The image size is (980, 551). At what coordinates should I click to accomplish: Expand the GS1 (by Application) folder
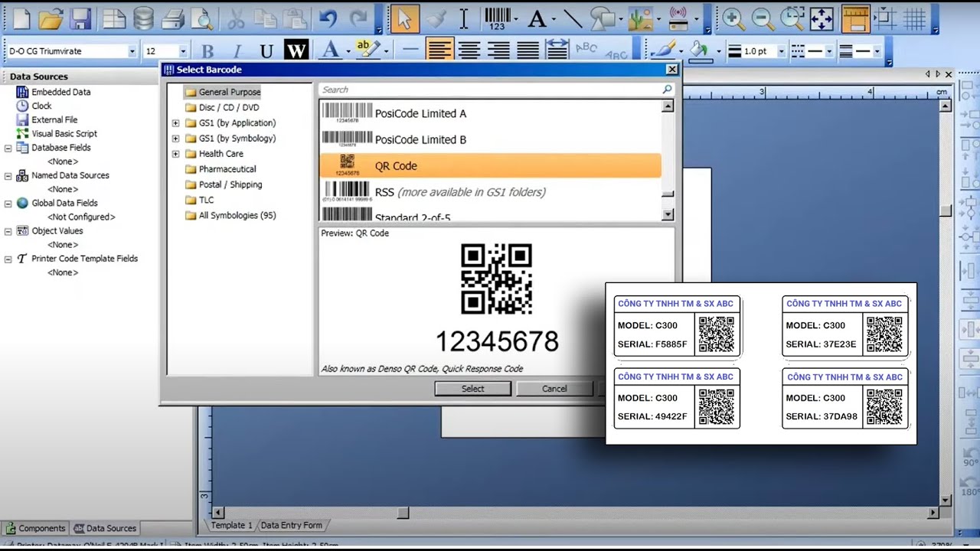click(x=175, y=123)
